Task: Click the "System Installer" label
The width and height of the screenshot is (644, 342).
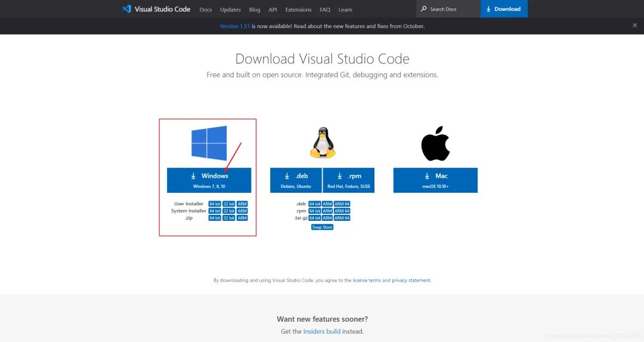Action: point(188,211)
